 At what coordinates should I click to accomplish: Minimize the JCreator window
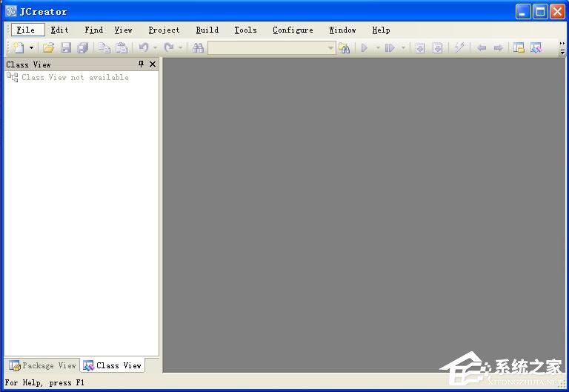click(x=523, y=12)
